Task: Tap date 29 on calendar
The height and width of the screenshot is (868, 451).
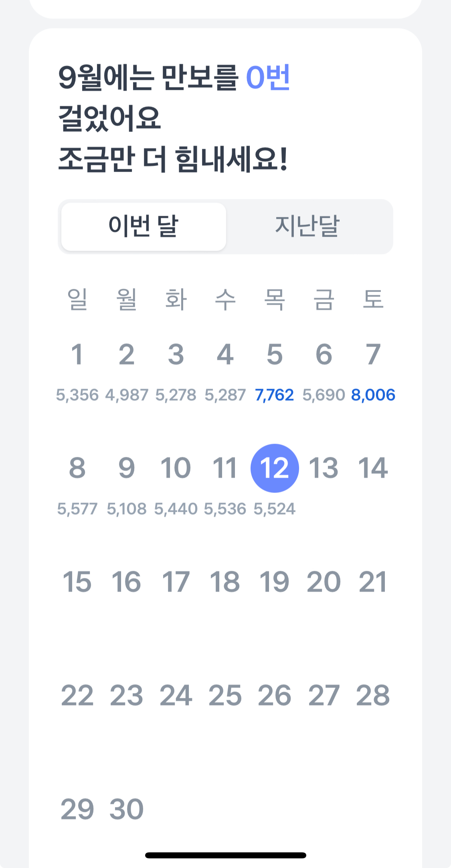Action: point(77,809)
